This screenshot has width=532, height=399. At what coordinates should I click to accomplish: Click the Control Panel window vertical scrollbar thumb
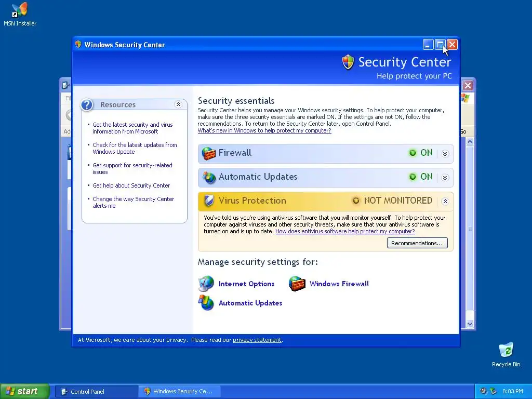tap(470, 229)
